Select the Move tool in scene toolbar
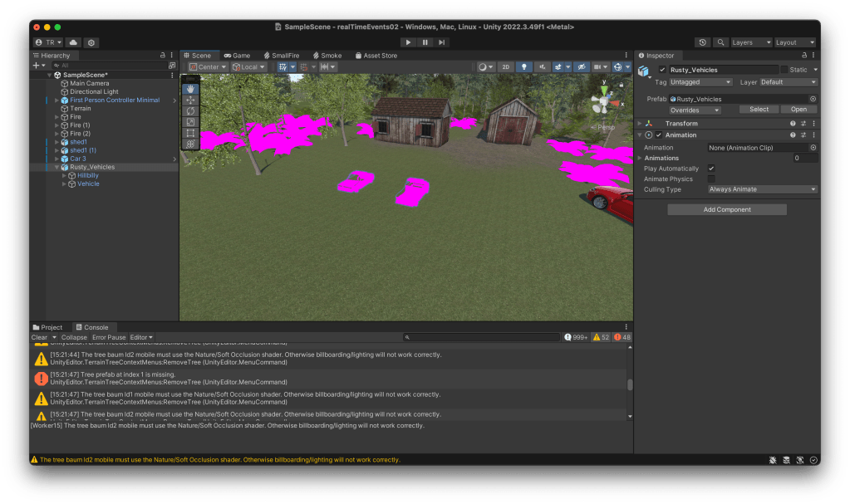The image size is (850, 504). click(x=190, y=100)
